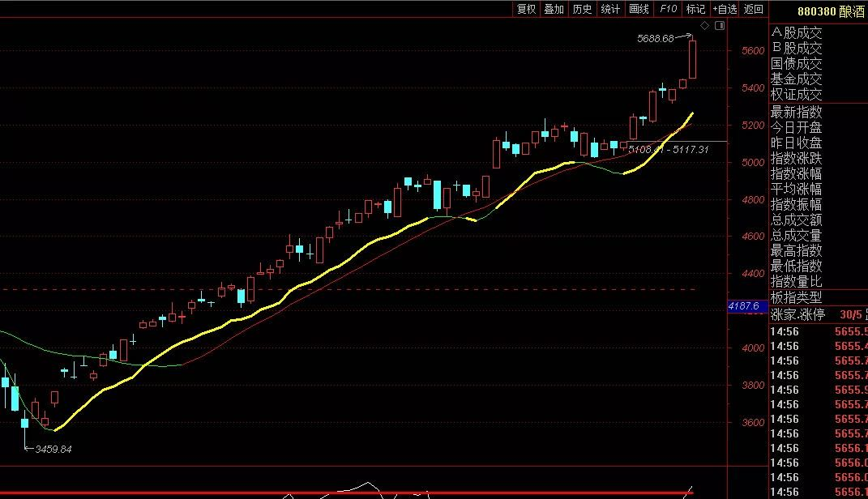Click the 5108.91 - 5117.31 range label
The width and height of the screenshot is (868, 499).
point(668,149)
